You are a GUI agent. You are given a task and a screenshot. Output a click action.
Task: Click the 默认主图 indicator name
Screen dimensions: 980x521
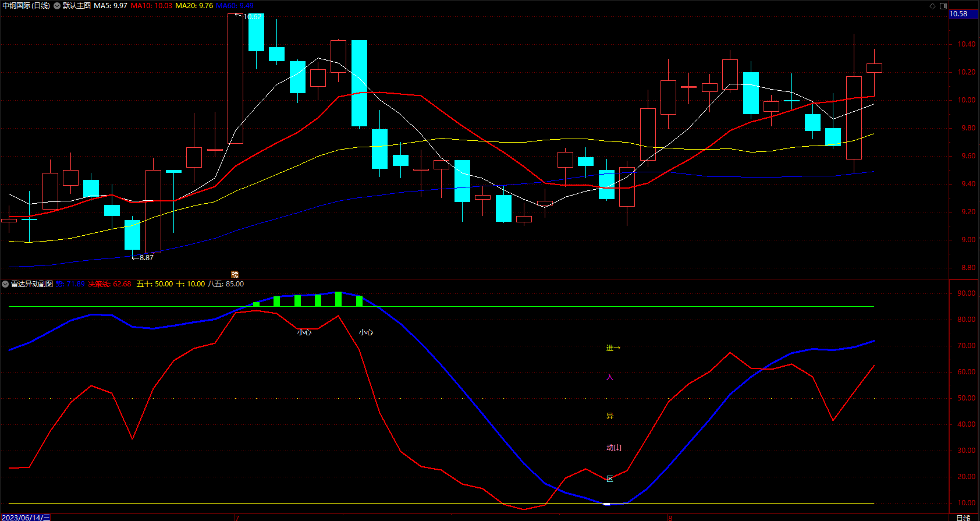point(77,6)
